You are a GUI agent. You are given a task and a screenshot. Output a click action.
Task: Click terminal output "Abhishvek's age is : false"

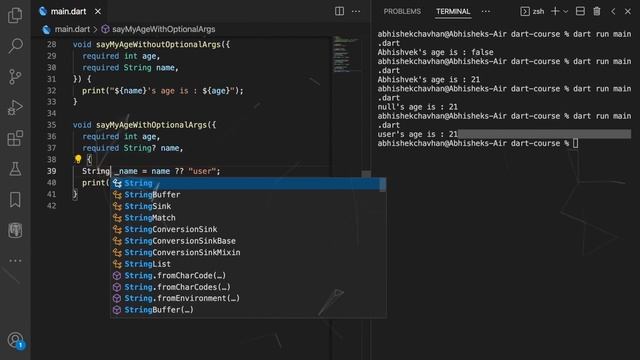pos(435,52)
